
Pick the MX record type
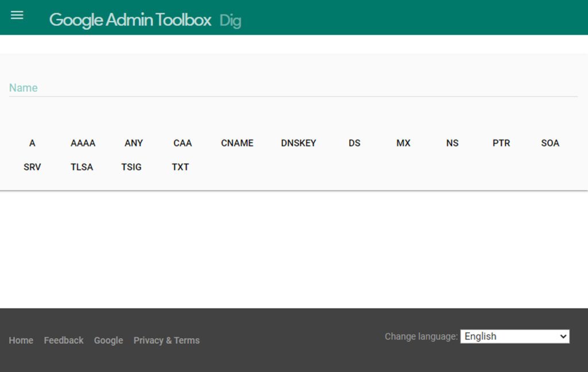(x=404, y=143)
